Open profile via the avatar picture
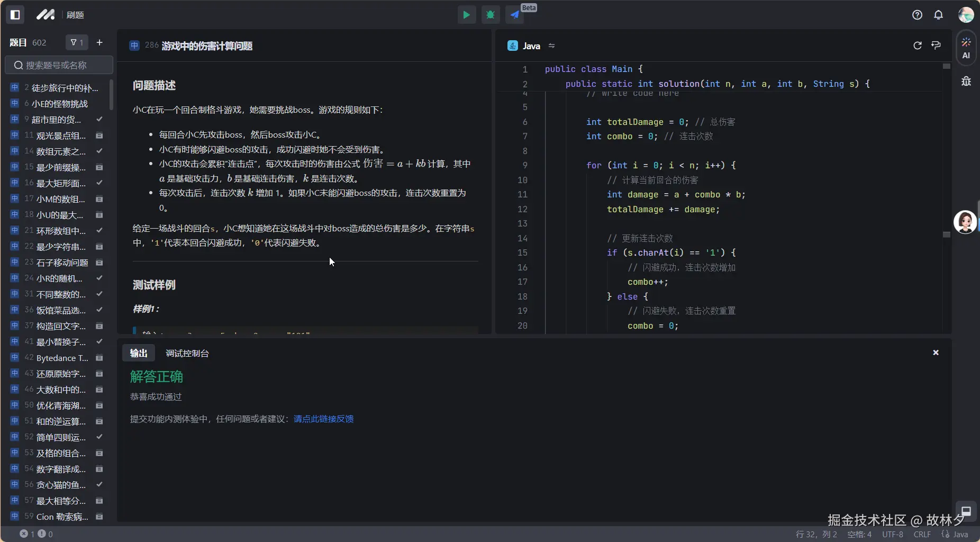The height and width of the screenshot is (542, 980). pos(966,14)
